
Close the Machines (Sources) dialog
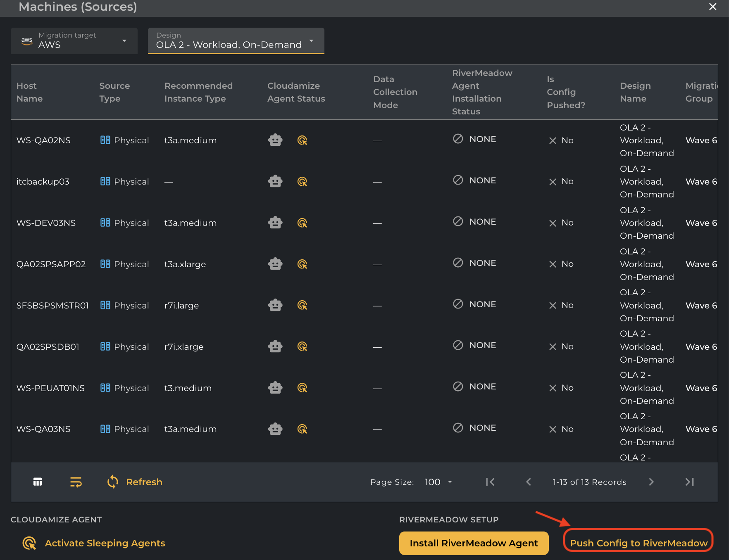click(713, 7)
